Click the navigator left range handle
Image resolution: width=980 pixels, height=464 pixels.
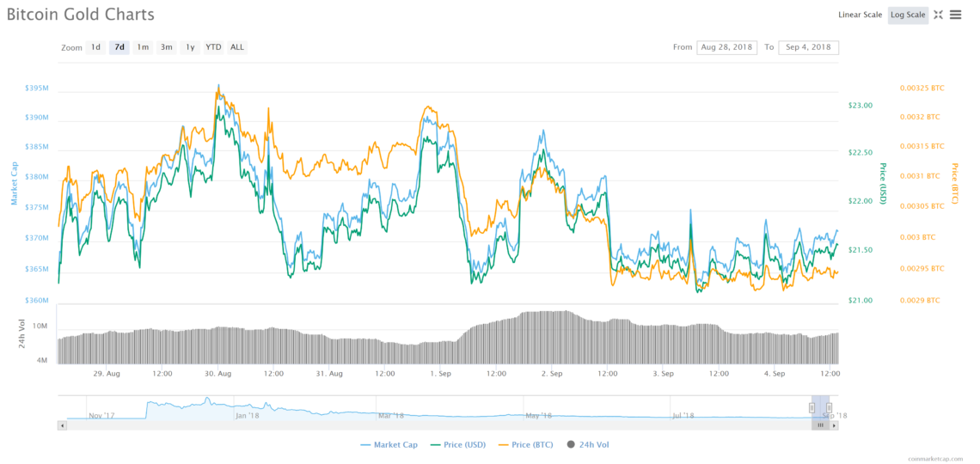(x=812, y=408)
